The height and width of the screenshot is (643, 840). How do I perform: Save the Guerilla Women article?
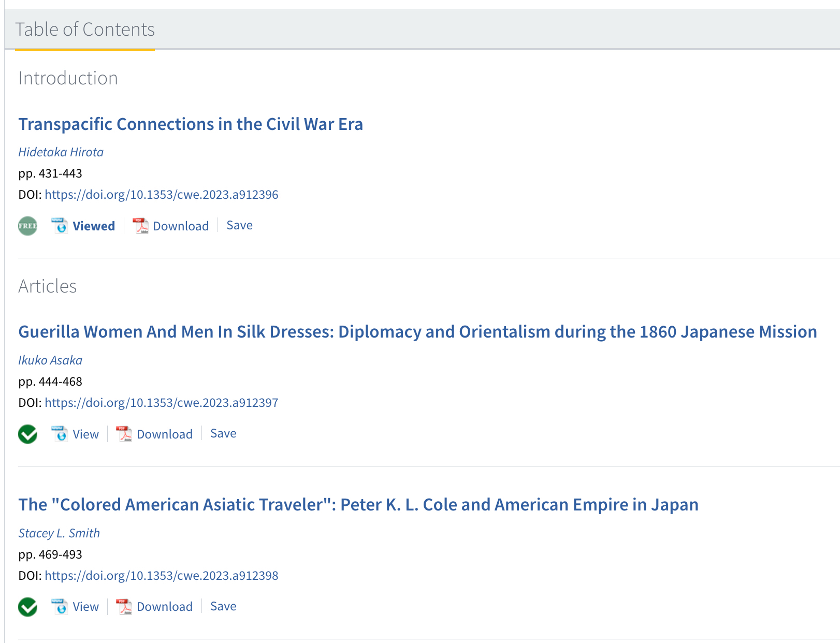[223, 434]
